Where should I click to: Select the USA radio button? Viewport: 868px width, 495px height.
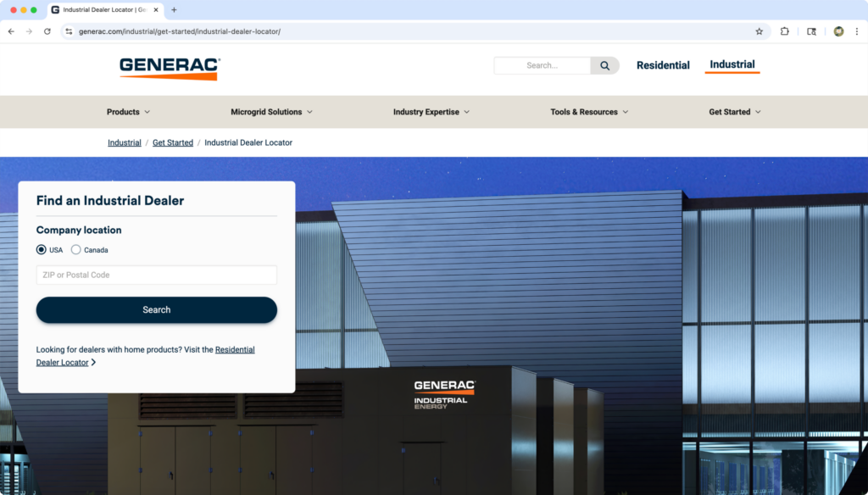[42, 250]
